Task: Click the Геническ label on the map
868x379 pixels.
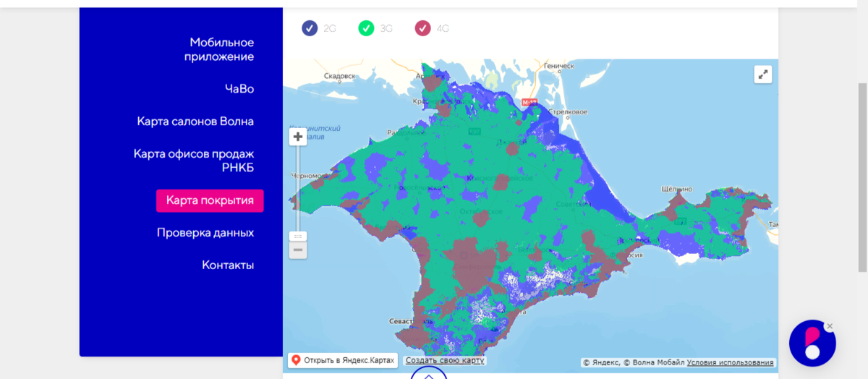Action: point(558,66)
